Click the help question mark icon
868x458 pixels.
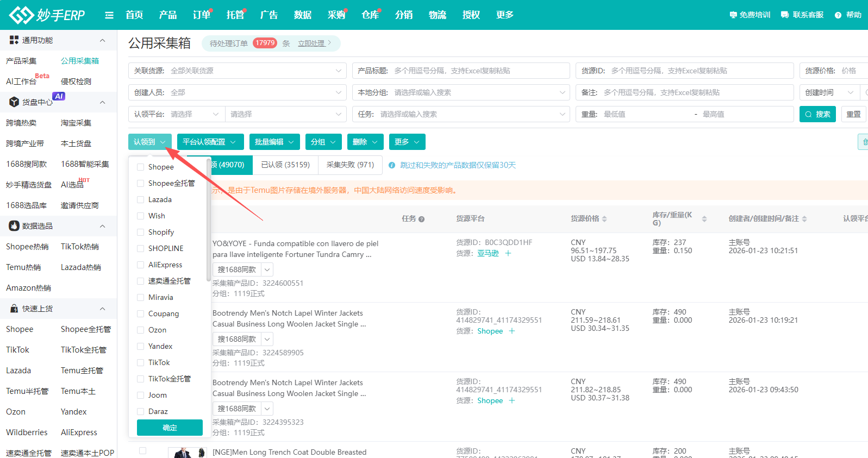[838, 15]
